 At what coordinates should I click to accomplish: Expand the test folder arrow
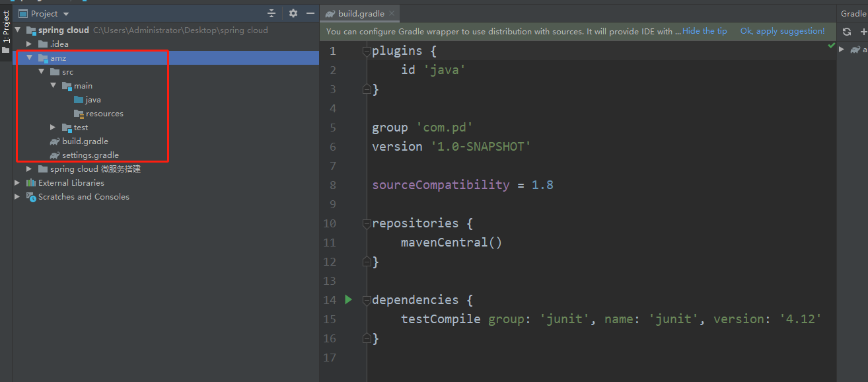(x=54, y=128)
